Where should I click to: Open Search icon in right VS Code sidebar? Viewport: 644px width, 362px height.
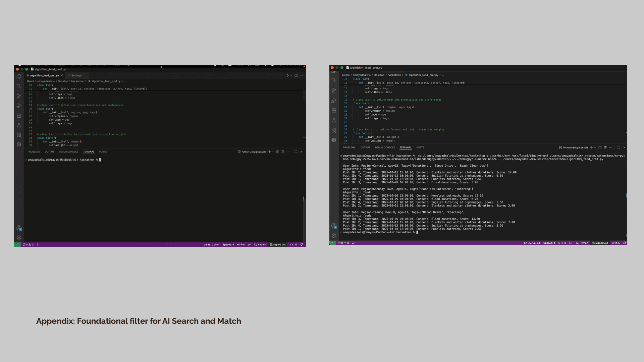(334, 80)
